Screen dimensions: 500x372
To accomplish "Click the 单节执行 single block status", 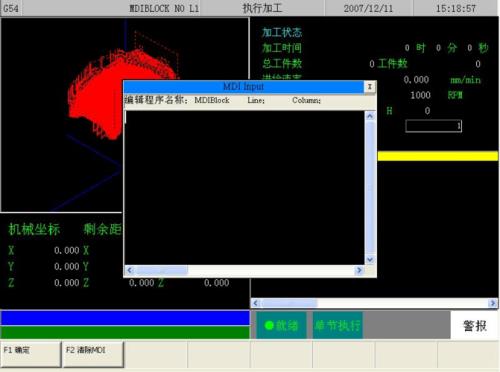I will [x=338, y=325].
